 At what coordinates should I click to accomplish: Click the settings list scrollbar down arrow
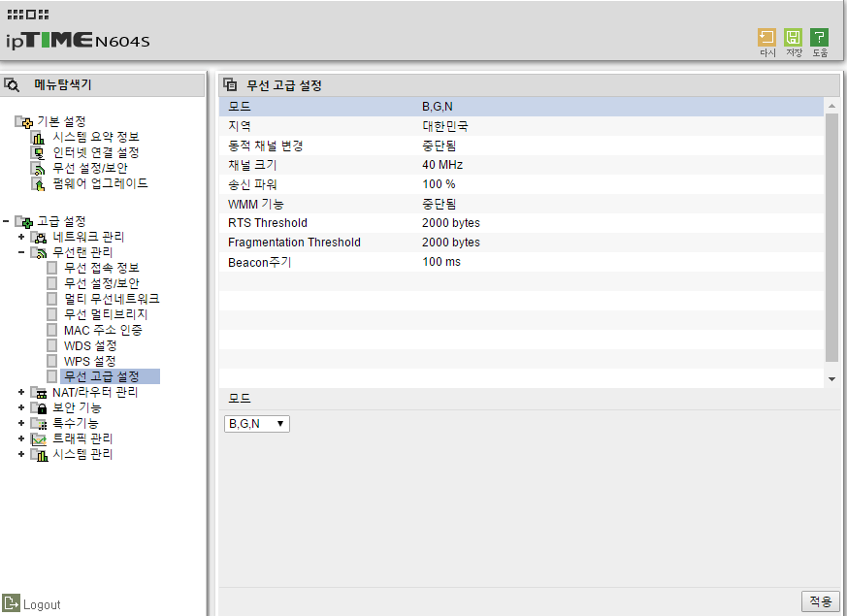pyautogui.click(x=831, y=379)
